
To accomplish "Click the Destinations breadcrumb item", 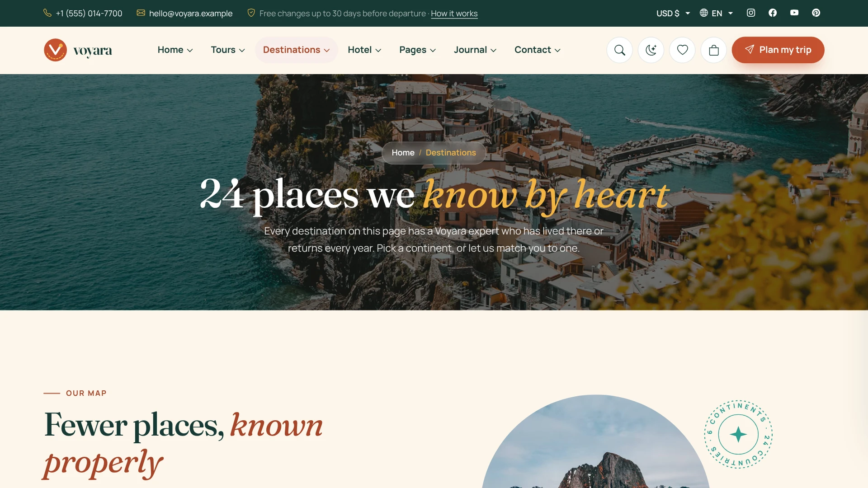I will [x=451, y=153].
